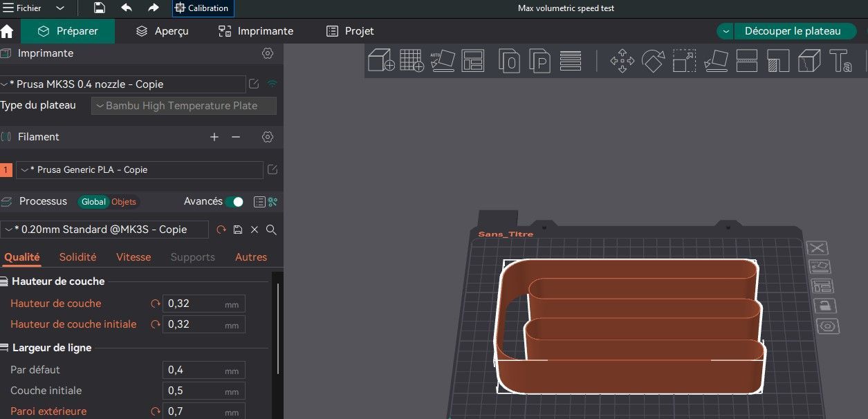Click the Add object cube icon
This screenshot has height=419, width=868.
coord(381,61)
